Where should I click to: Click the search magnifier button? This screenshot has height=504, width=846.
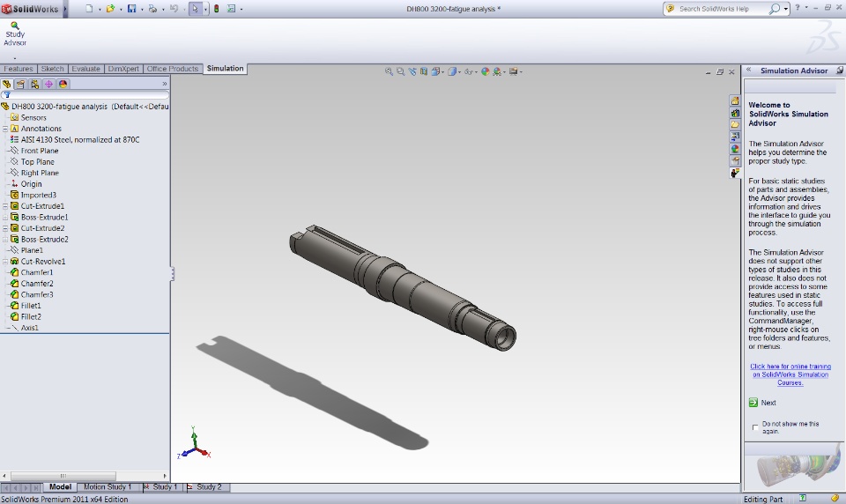coord(775,9)
